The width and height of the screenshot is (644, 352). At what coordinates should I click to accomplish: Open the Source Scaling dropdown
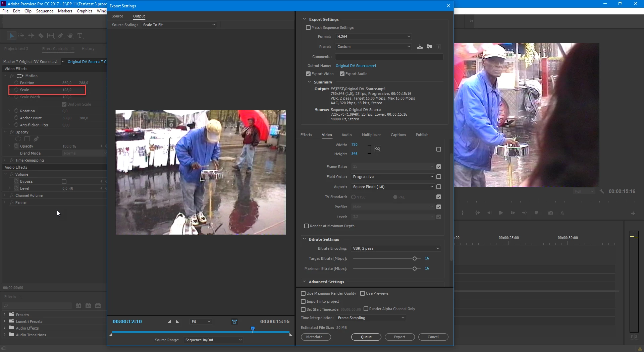tap(179, 25)
